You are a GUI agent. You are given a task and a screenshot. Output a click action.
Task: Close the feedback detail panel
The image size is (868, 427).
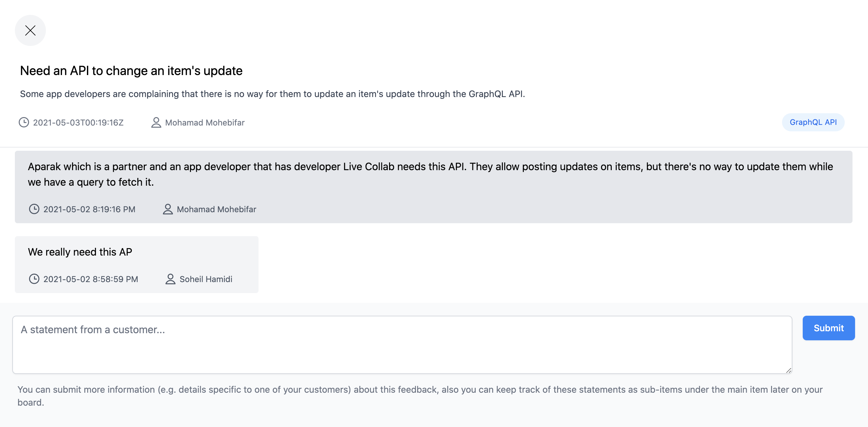[30, 30]
